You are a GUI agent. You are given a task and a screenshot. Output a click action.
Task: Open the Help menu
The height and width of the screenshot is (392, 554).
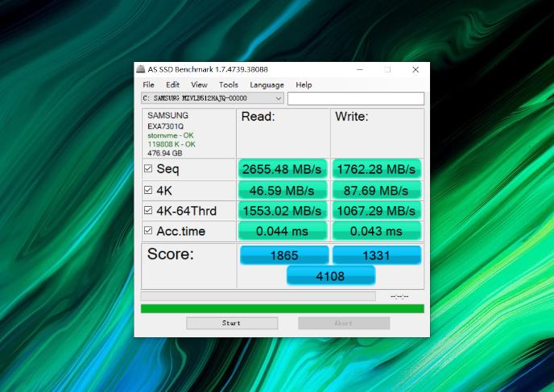coord(304,85)
